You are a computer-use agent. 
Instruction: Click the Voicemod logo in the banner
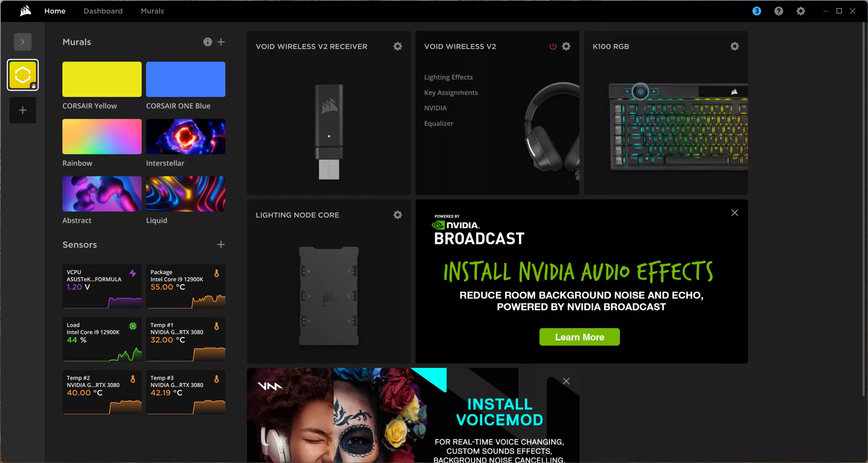pos(270,386)
